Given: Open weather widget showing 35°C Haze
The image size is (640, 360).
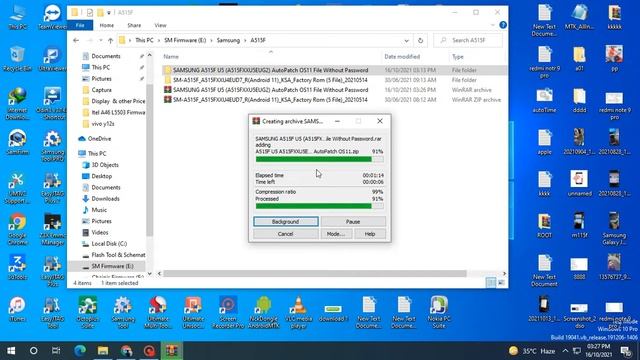Looking at the screenshot, I should click(x=532, y=351).
